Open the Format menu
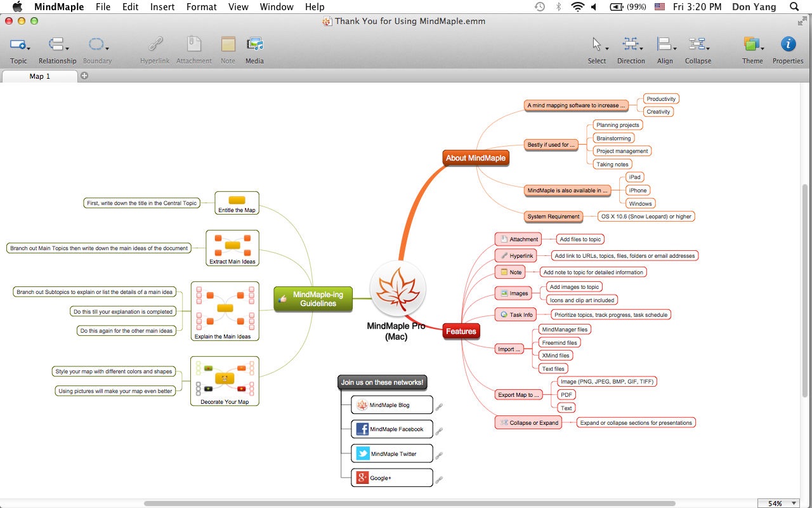The image size is (812, 508). [201, 7]
